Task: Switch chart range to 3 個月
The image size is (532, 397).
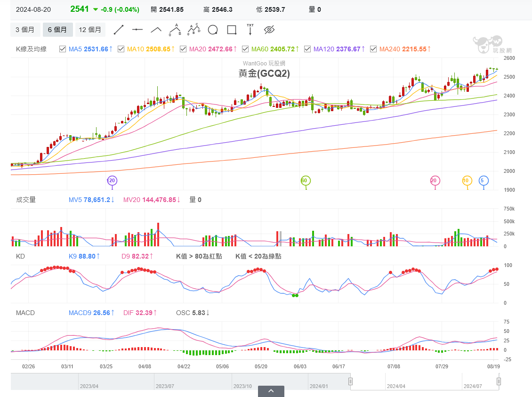Action: click(25, 30)
